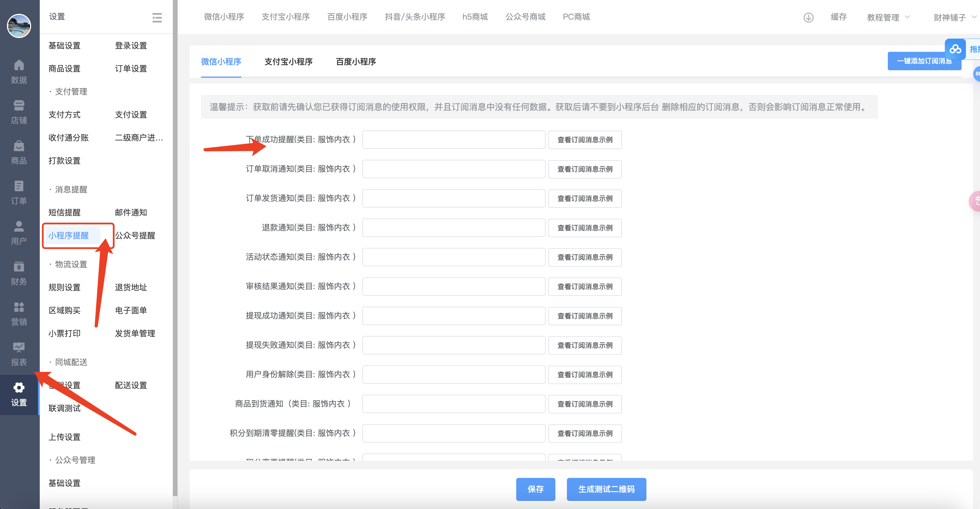Focus the 活动状态通知 template input
Image resolution: width=980 pixels, height=509 pixels.
[453, 257]
